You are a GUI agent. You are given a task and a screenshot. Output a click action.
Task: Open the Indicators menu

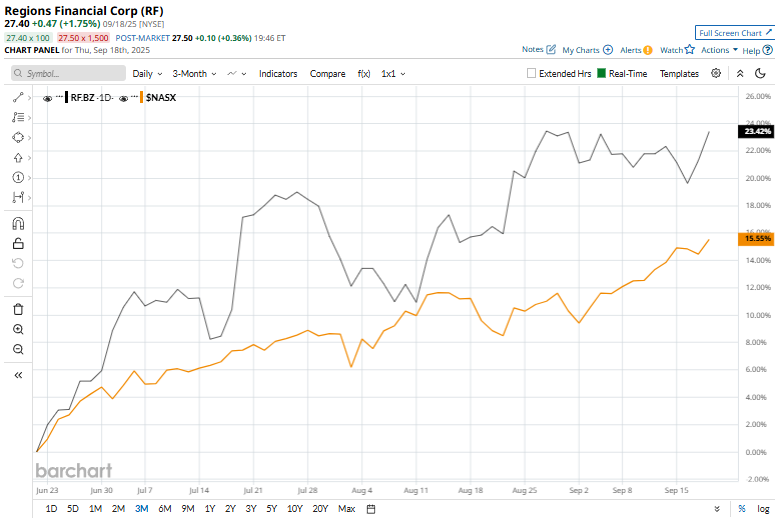(278, 74)
